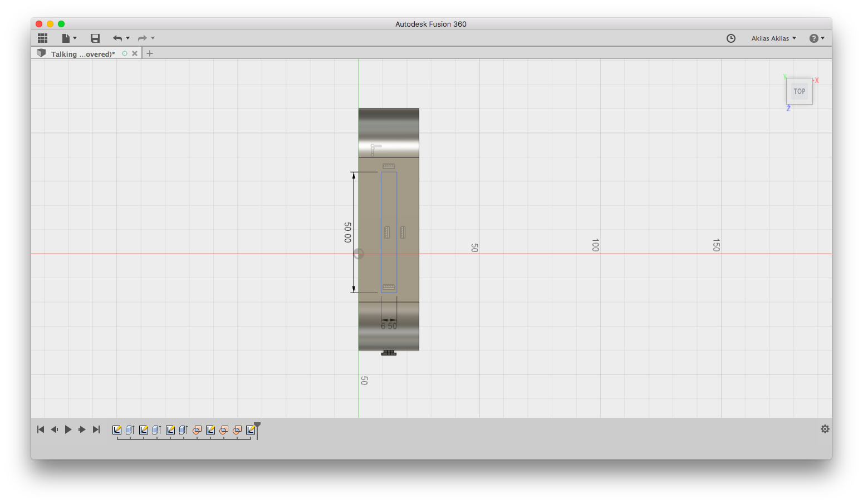
Task: Click the redo arrow icon
Action: [143, 38]
